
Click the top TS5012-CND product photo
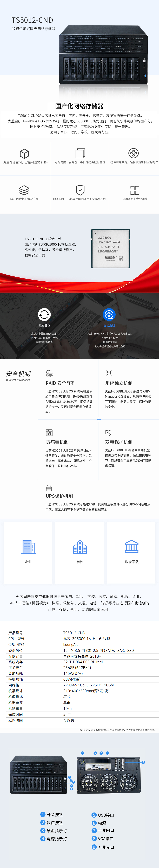103,55
